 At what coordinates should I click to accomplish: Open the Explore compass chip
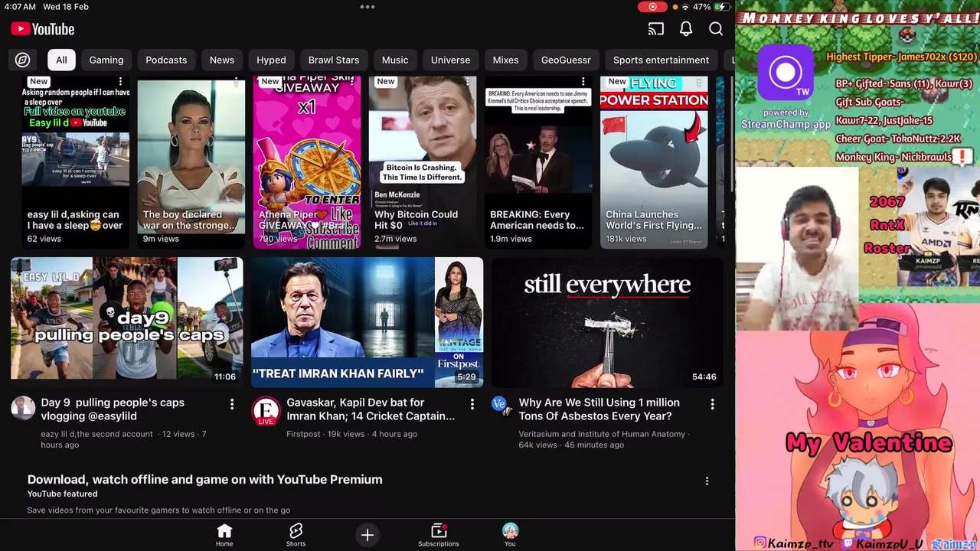23,60
